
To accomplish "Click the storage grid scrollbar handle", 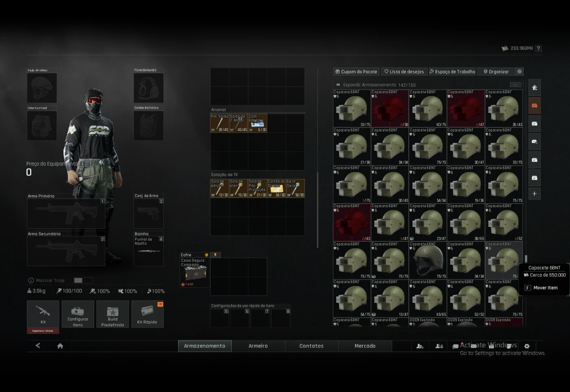I will pyautogui.click(x=526, y=259).
